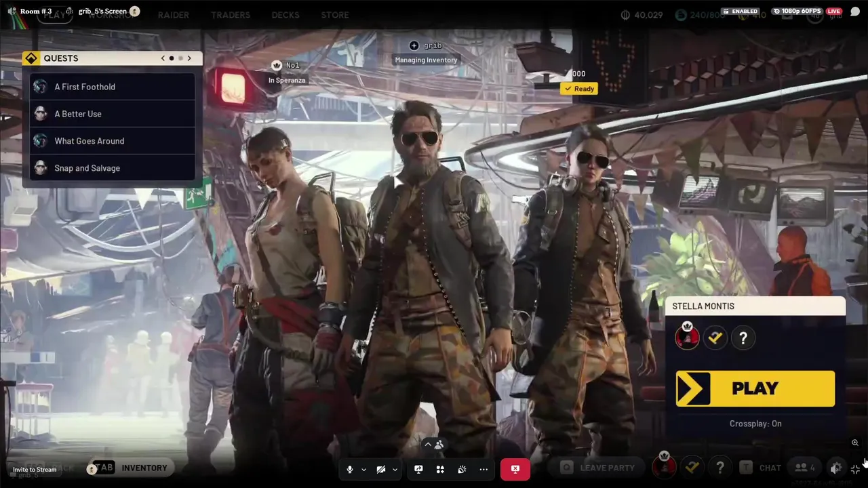The height and width of the screenshot is (488, 868).
Task: Exit fullscreen with the collapse arrows icon
Action: (855, 468)
